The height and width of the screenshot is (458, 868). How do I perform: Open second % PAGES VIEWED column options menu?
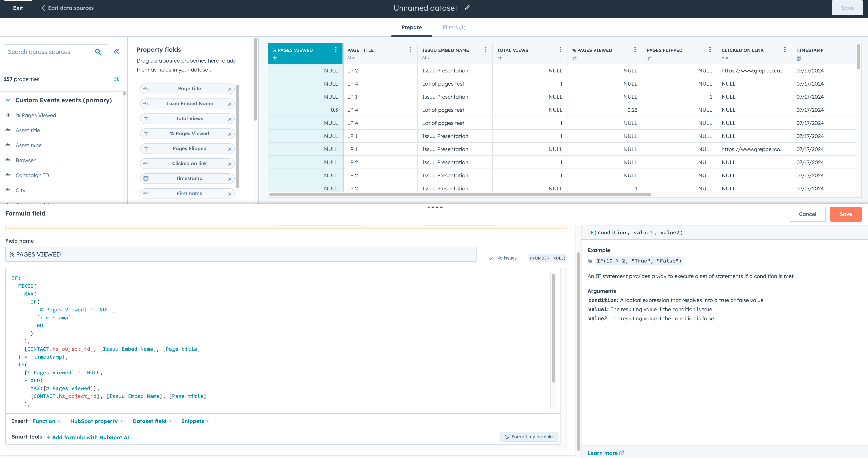coord(635,50)
